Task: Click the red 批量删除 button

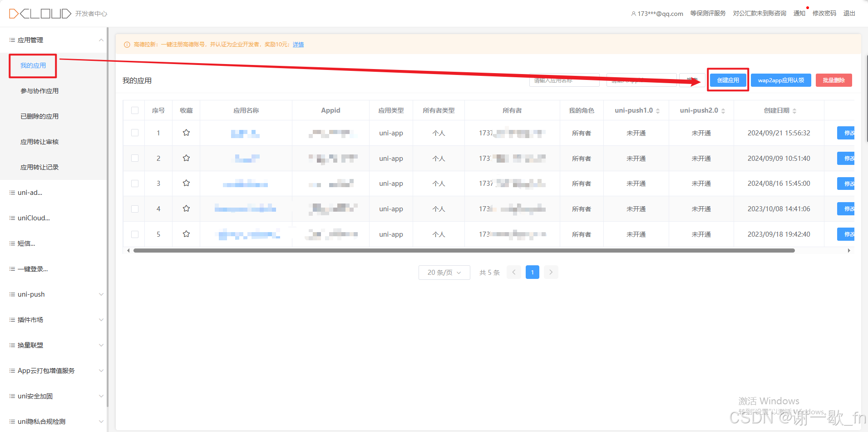Action: 833,80
